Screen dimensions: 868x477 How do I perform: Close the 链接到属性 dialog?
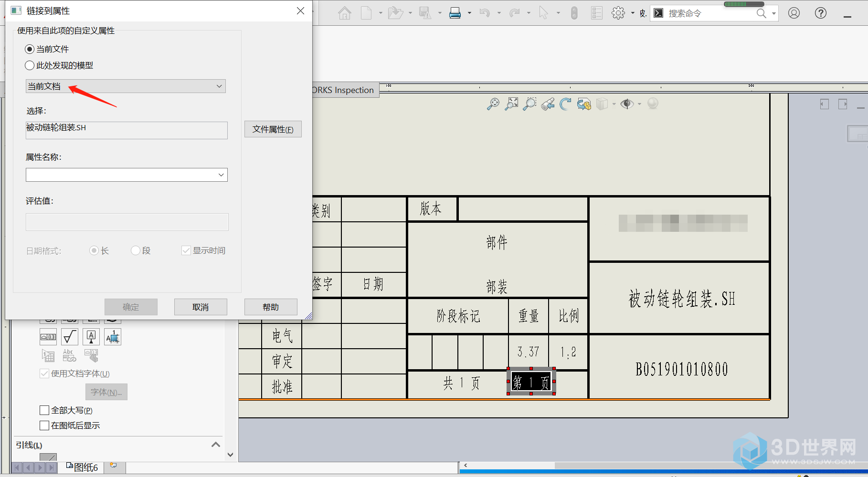[x=300, y=10]
